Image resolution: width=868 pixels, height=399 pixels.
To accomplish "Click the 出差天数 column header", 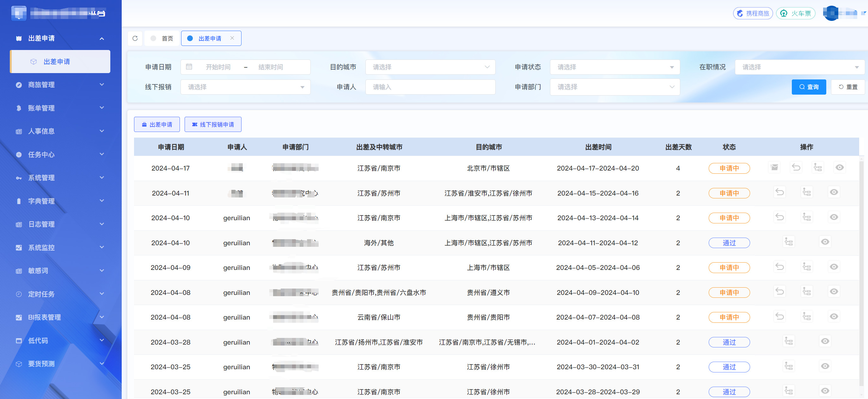I will point(678,147).
